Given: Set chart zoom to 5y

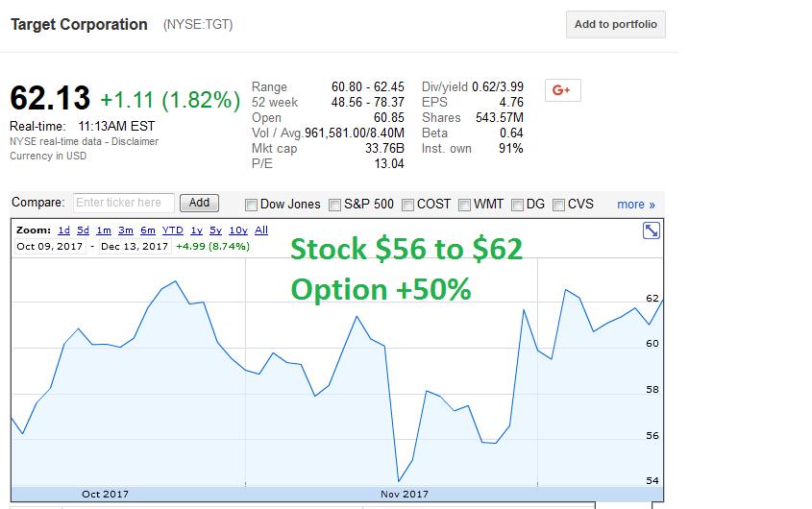Looking at the screenshot, I should point(215,230).
